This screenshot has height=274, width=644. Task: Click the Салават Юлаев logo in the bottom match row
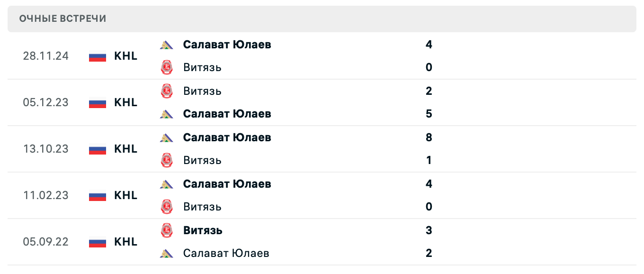coord(167,253)
